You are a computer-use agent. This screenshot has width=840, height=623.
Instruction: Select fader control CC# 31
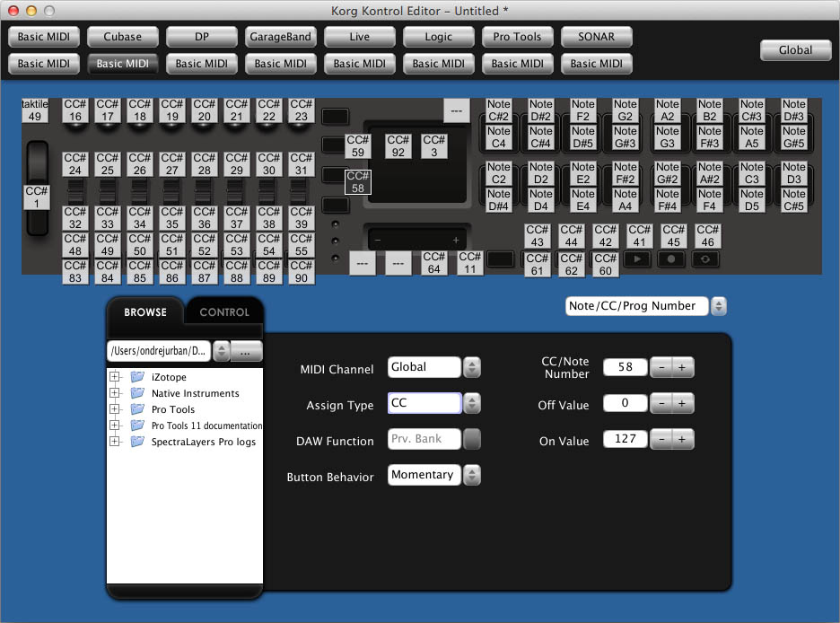point(301,164)
